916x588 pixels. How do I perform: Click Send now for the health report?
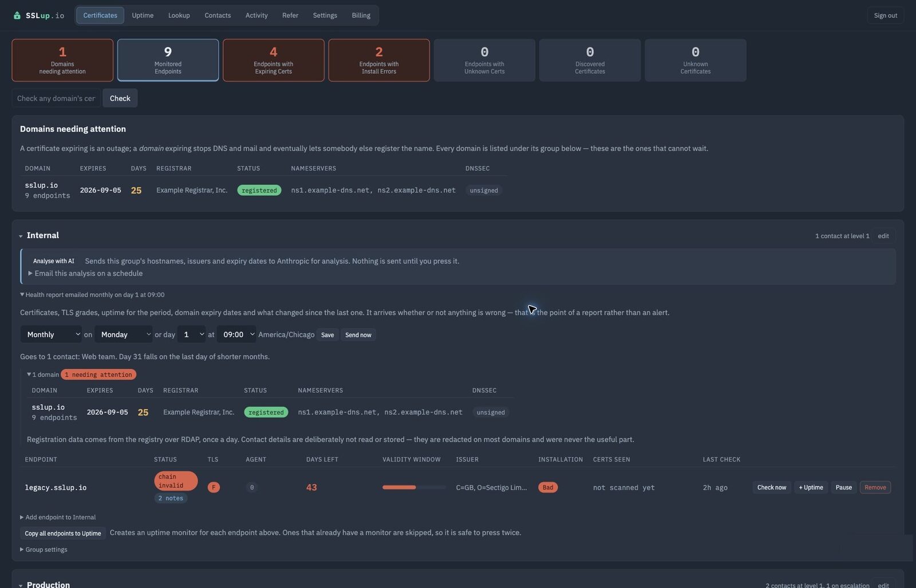tap(358, 335)
